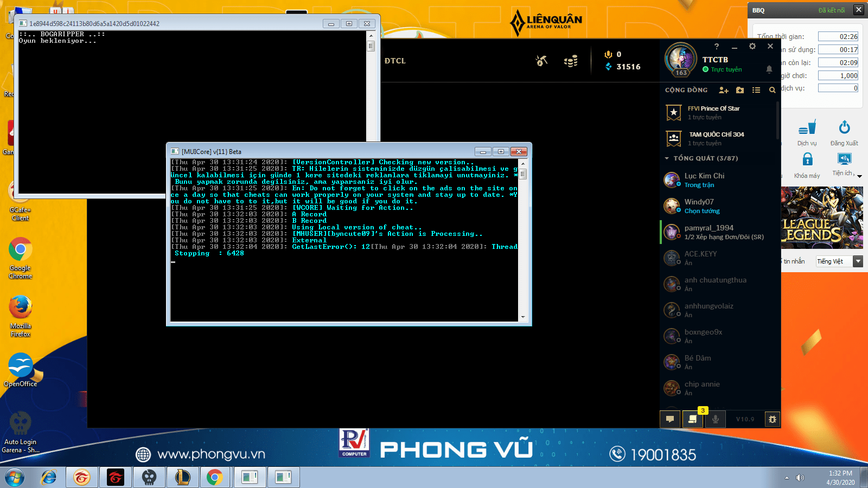Search friends with the magnifier icon
This screenshot has height=488, width=868.
772,90
